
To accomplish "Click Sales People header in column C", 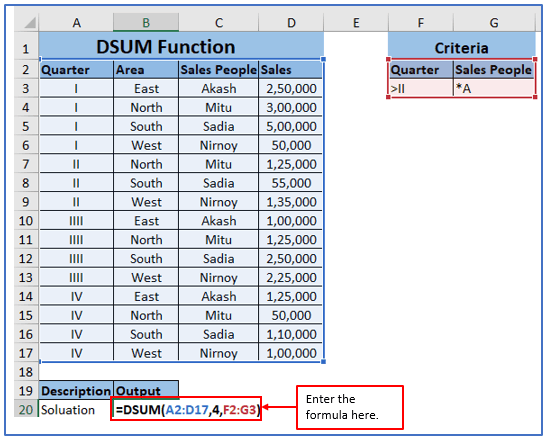I will click(x=218, y=70).
